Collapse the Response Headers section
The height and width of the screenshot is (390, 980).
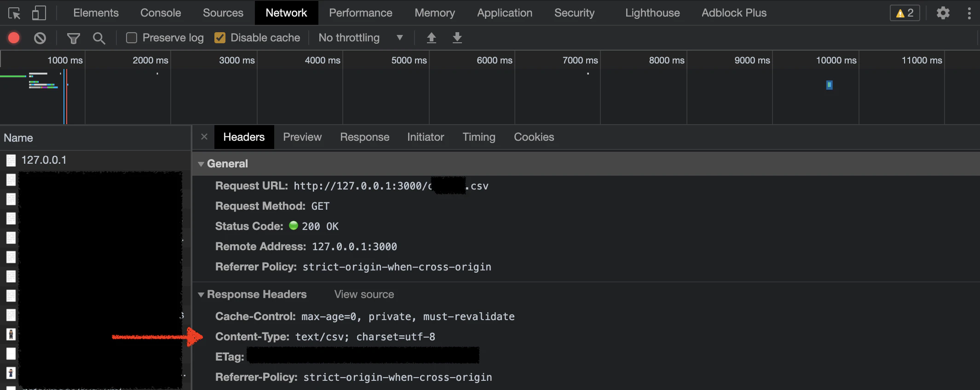pyautogui.click(x=201, y=294)
